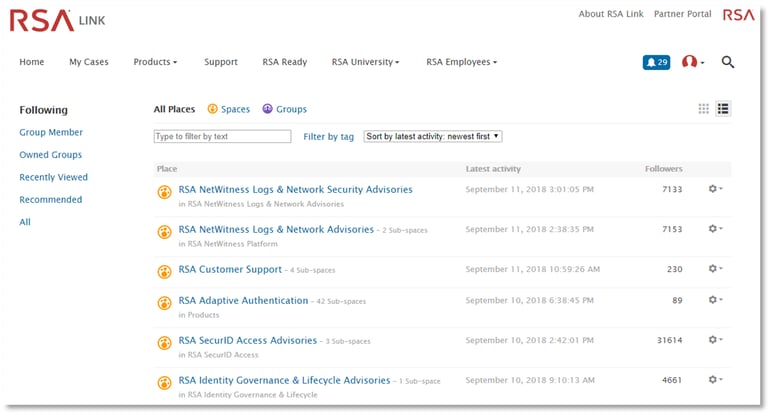Switch to list details view
770x414 pixels.
point(723,109)
